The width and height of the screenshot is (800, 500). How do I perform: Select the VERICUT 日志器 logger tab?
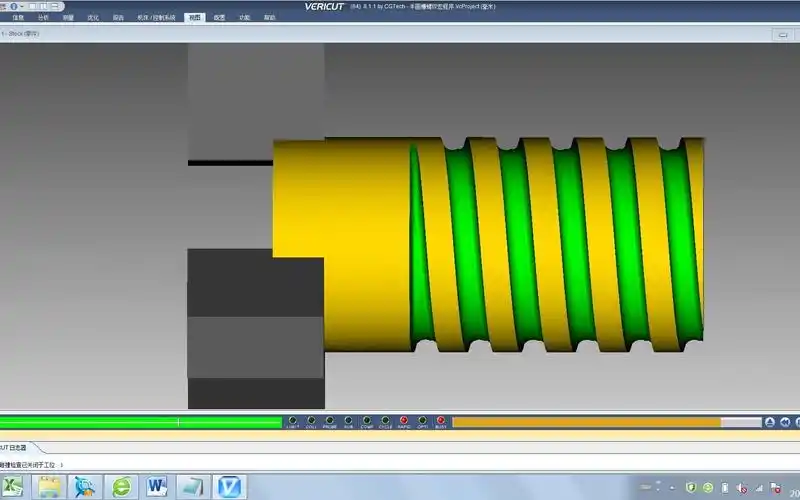tap(14, 447)
